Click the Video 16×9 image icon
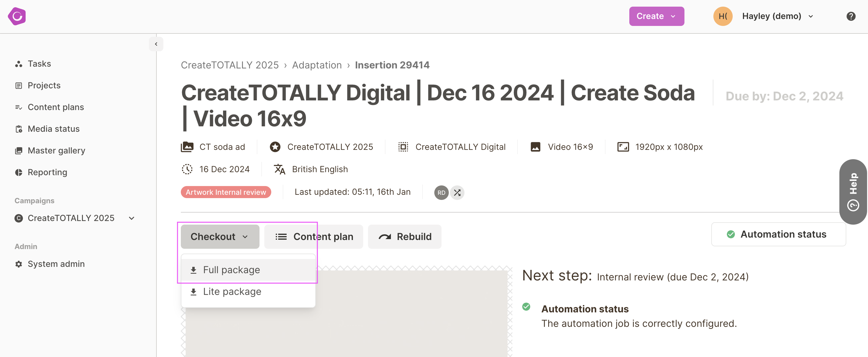This screenshot has width=868, height=357. pyautogui.click(x=536, y=147)
